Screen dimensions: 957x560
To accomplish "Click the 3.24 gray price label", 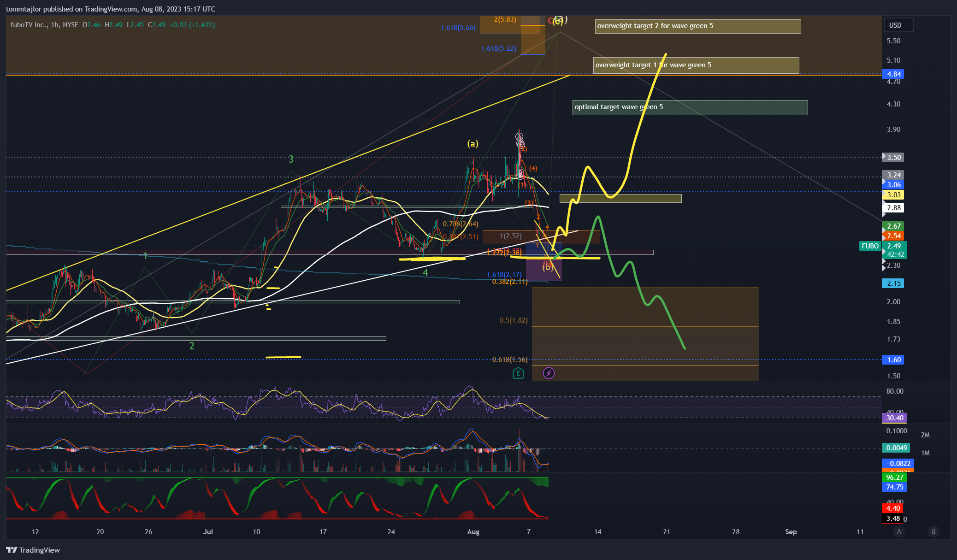I will [x=893, y=175].
